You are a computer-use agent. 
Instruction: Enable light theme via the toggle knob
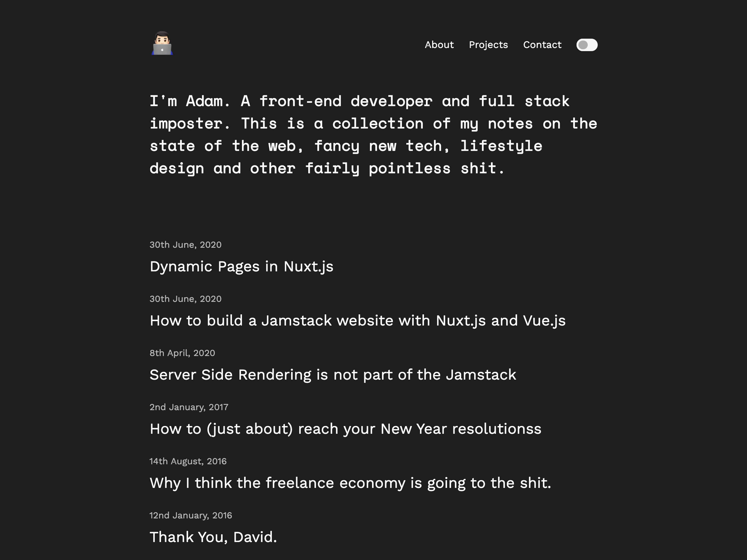tap(583, 45)
